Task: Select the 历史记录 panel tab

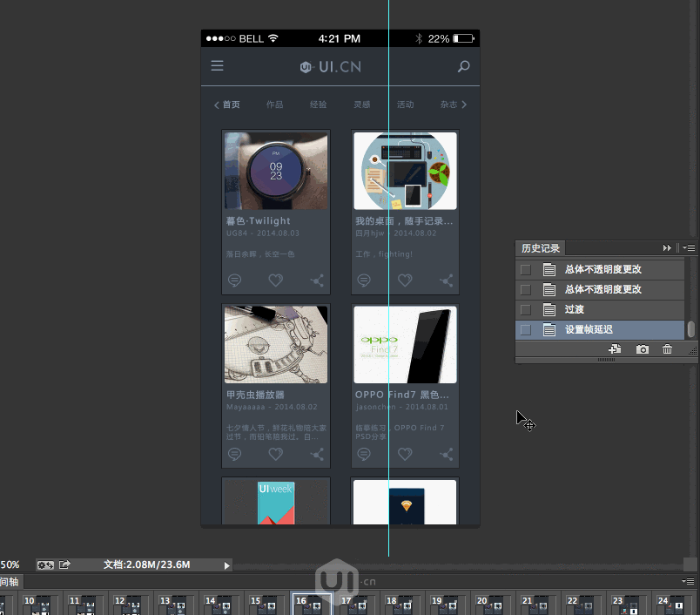Action: (x=540, y=247)
